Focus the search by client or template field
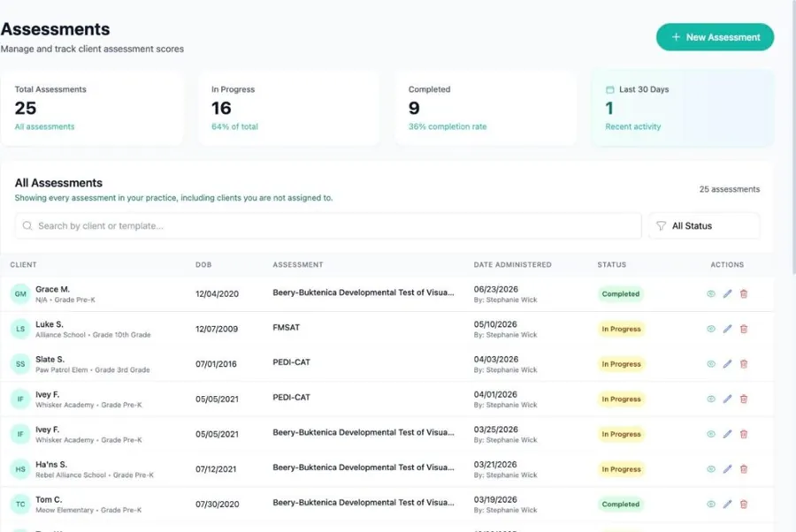 coord(328,225)
